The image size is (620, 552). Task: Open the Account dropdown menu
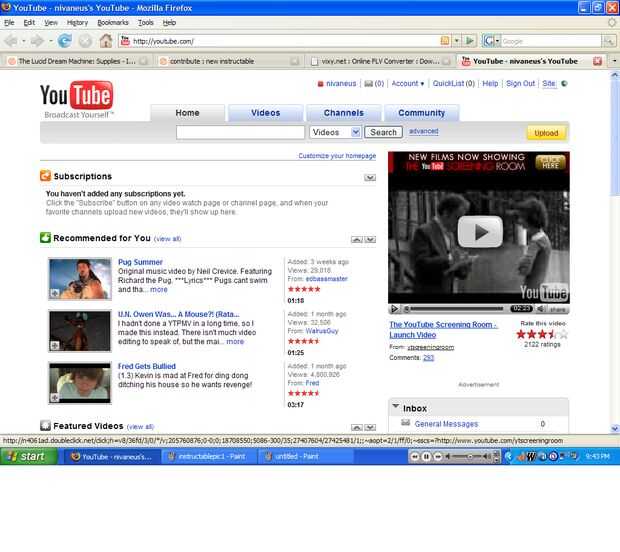click(408, 83)
